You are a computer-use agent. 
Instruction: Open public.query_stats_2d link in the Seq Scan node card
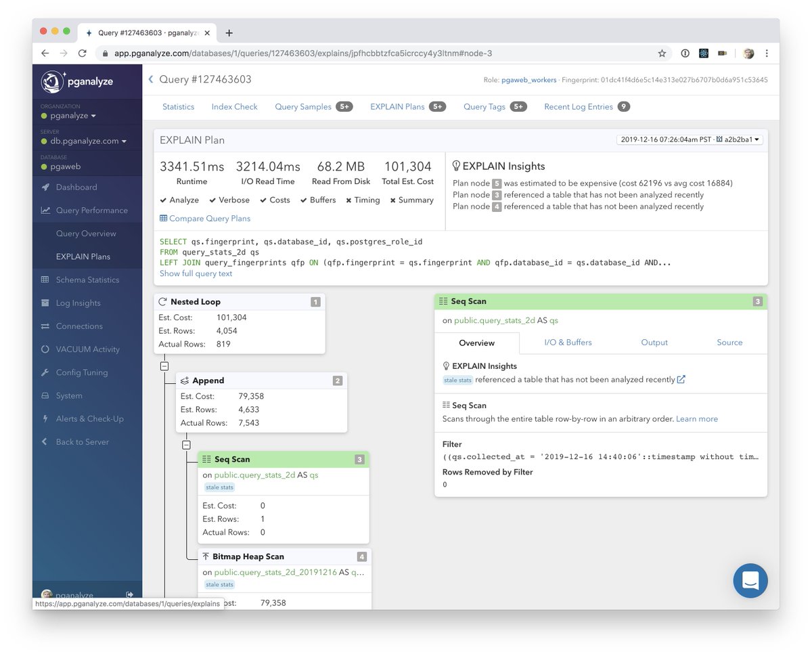[x=254, y=475]
